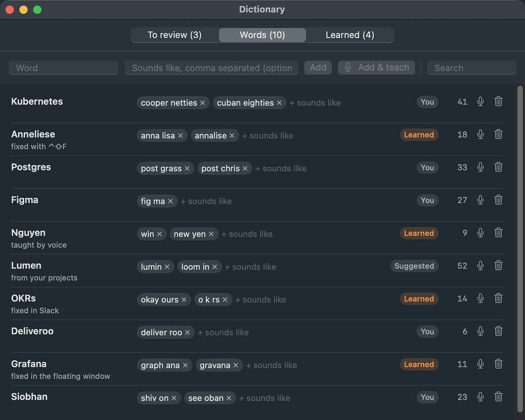This screenshot has height=420, width=525.
Task: Click the Search field
Action: [x=472, y=68]
